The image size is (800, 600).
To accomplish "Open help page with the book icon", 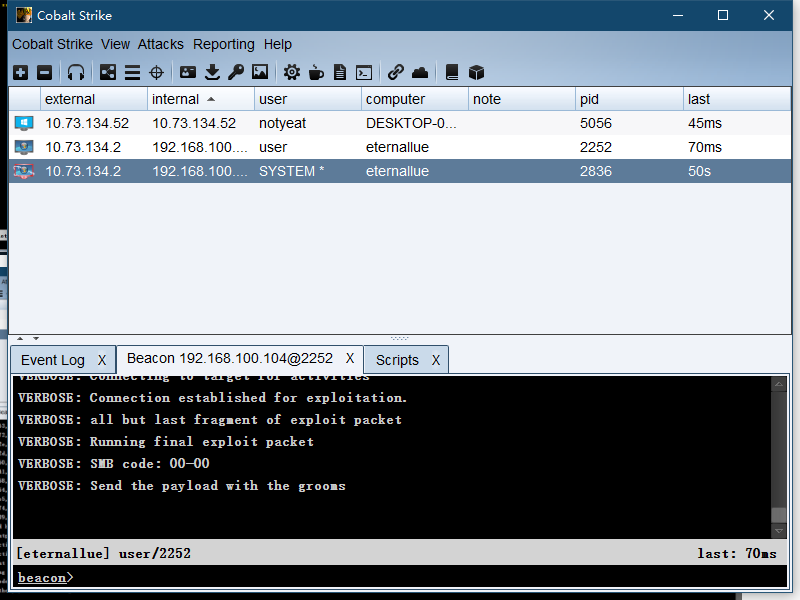I will [452, 72].
